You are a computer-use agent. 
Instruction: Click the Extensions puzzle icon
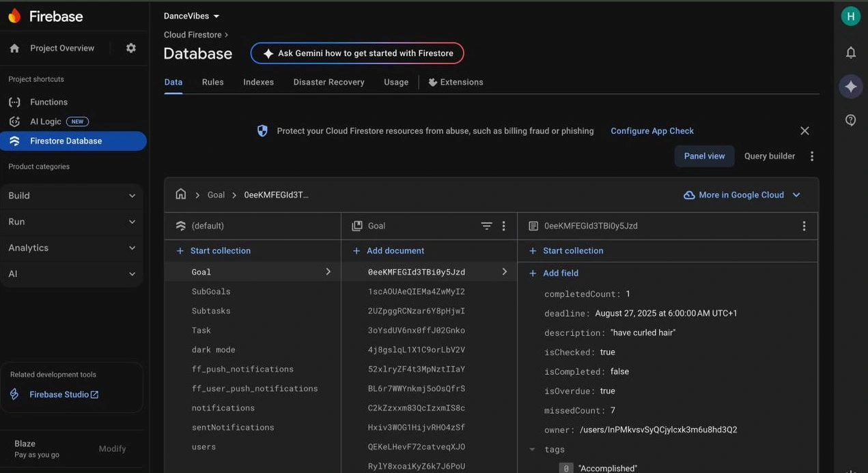(433, 82)
